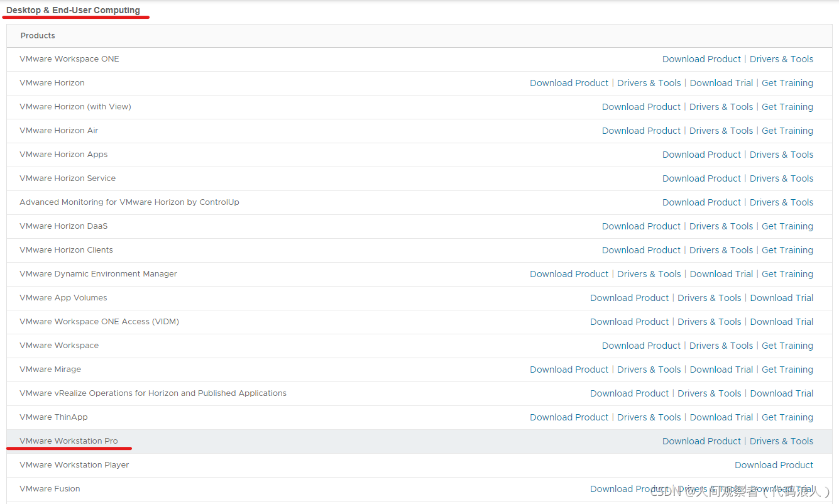Open Drivers & Tools for VMware Workspace ONE
839x504 pixels.
(x=781, y=59)
